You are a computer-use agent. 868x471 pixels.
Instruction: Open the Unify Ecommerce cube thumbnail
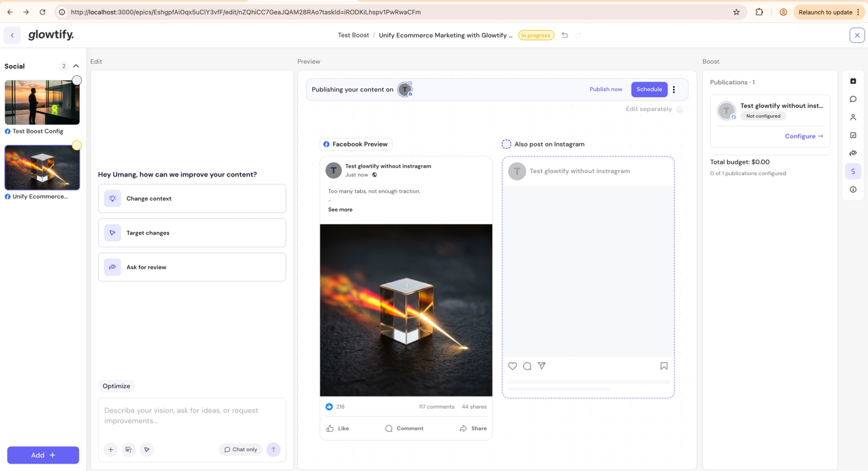42,167
